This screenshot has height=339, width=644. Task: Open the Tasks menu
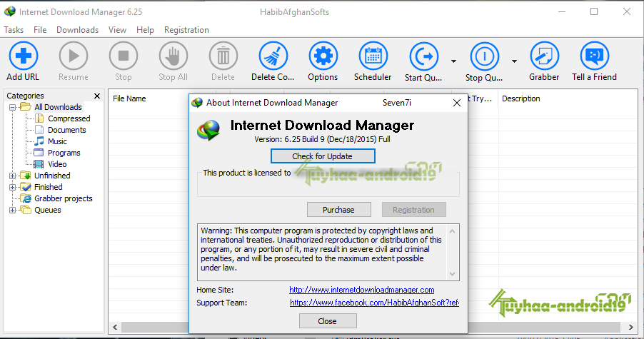tap(14, 30)
